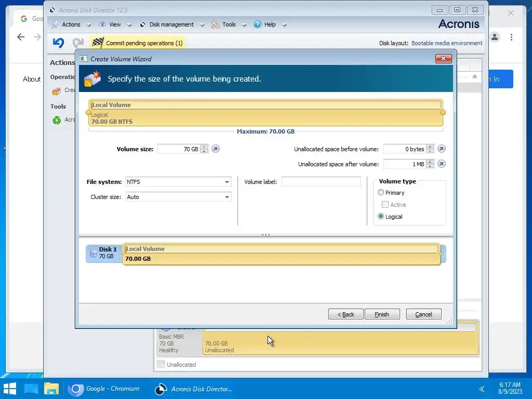The width and height of the screenshot is (532, 399).
Task: Click the three-dot splitter handle
Action: tap(265, 234)
